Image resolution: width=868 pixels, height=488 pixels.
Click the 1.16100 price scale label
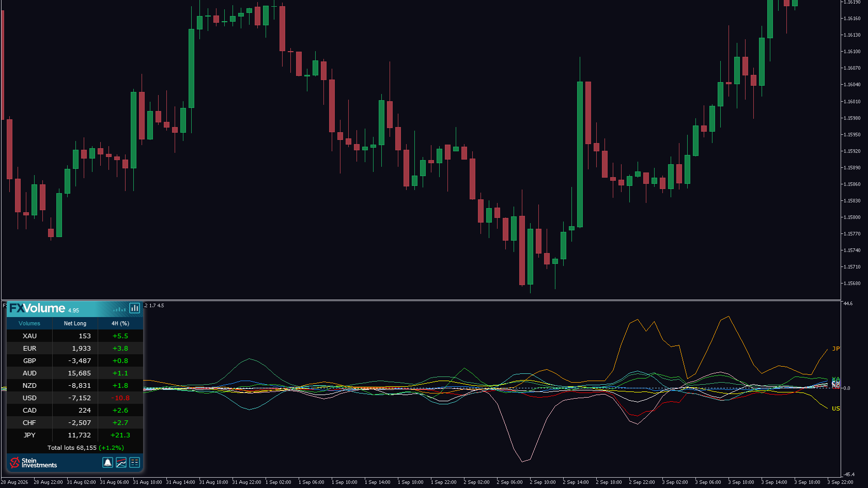tap(852, 52)
